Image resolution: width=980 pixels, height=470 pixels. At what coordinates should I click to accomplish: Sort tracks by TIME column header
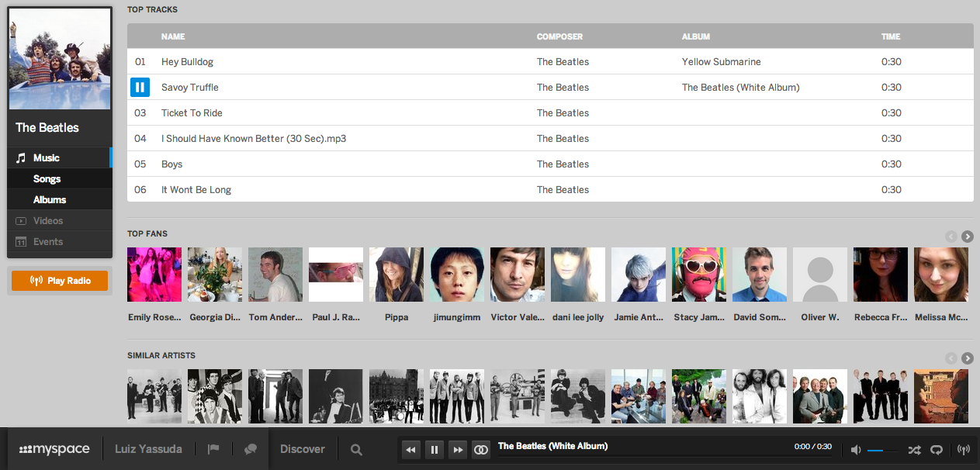[891, 36]
